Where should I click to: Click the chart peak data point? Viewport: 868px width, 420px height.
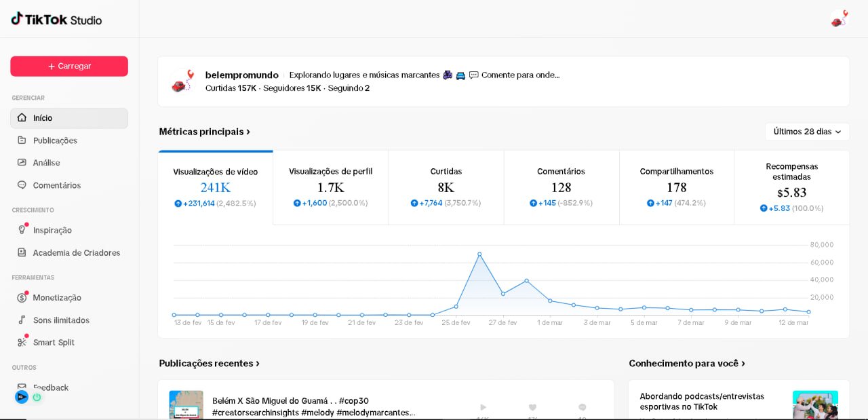(479, 254)
